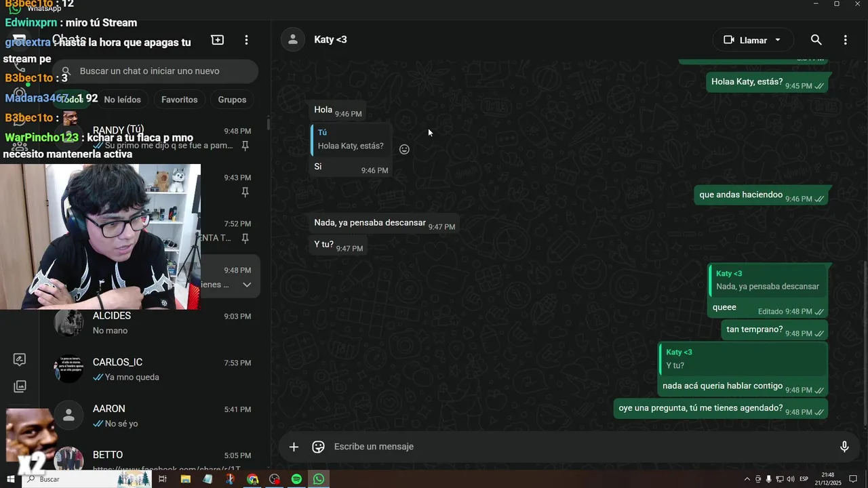Image resolution: width=868 pixels, height=488 pixels.
Task: Open Katy <3 contact info header
Action: 330,40
